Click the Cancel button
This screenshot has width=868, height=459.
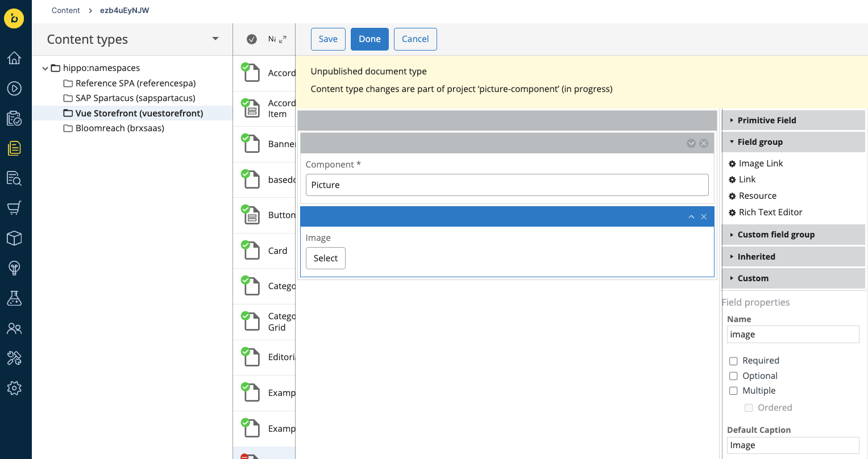coord(416,39)
